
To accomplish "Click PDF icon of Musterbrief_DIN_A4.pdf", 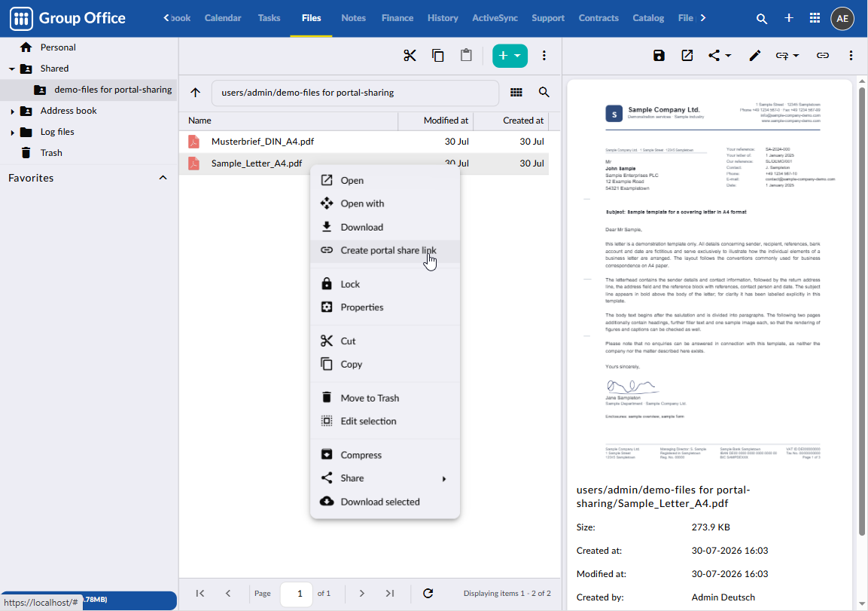I will [x=193, y=142].
